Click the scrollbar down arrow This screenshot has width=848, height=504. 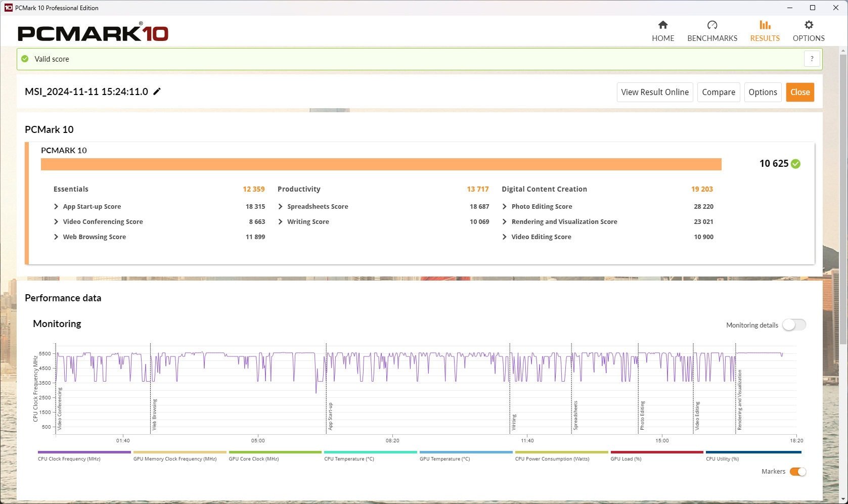click(843, 499)
